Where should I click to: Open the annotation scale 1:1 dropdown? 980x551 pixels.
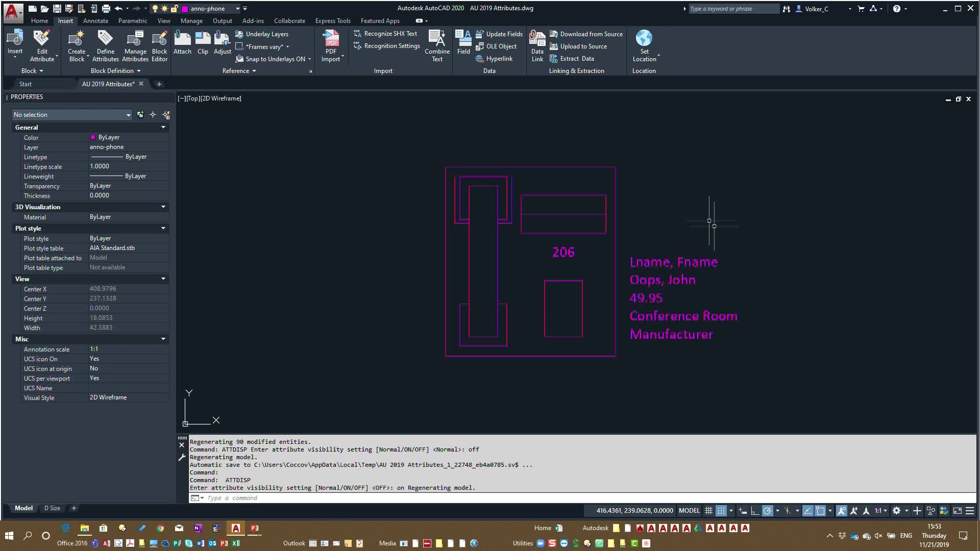881,511
